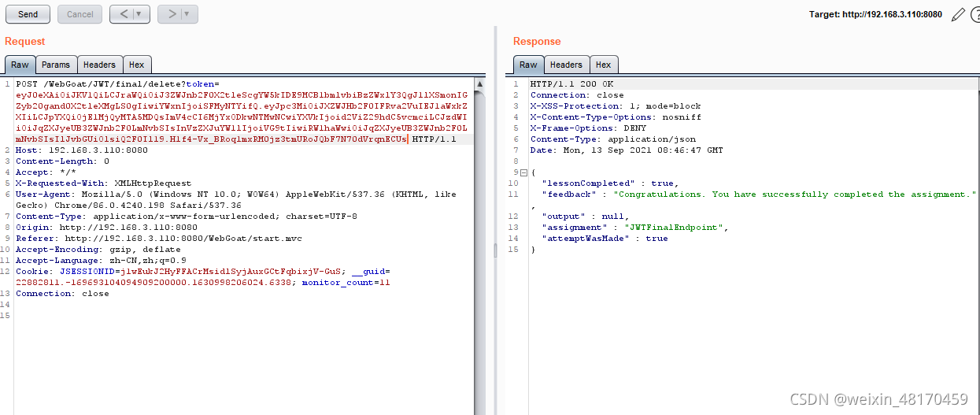980x415 pixels.
Task: Collapse the JSON block at response line 9
Action: tap(523, 172)
